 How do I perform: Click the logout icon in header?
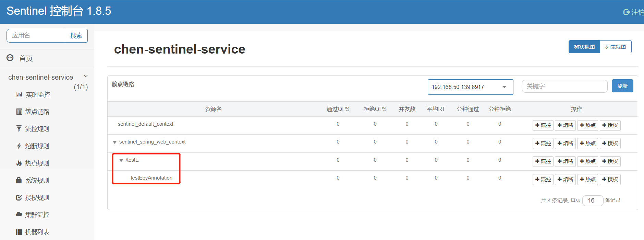click(627, 12)
